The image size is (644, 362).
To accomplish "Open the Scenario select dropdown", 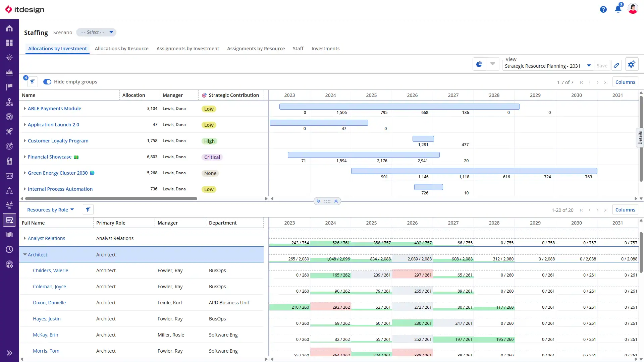I will click(96, 32).
